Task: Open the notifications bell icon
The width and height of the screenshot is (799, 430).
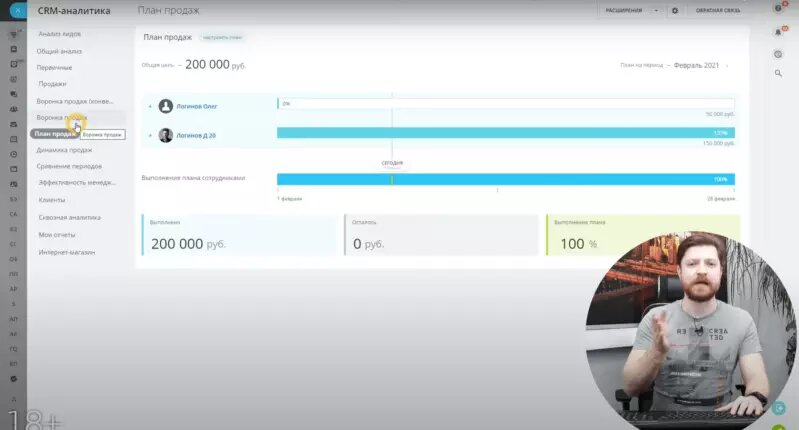Action: 778,32
